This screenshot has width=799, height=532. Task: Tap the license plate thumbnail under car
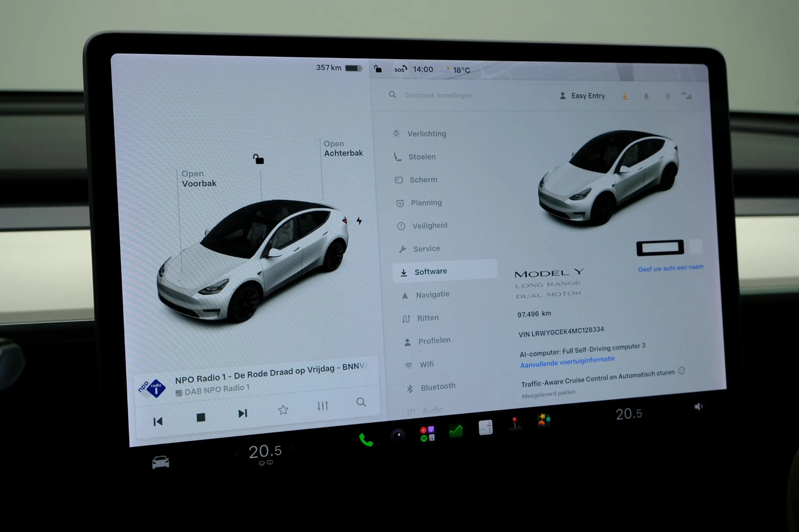pyautogui.click(x=660, y=248)
